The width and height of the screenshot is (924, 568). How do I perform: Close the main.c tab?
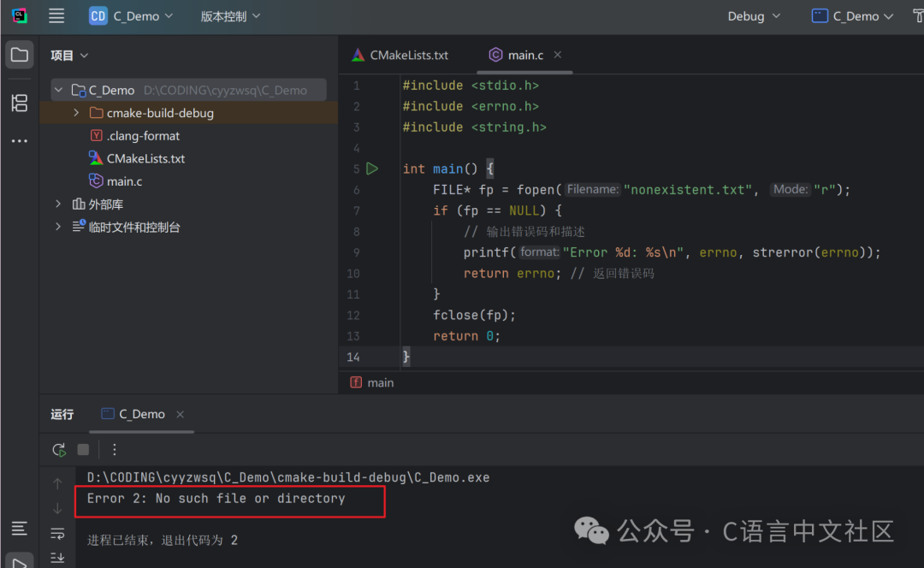coord(558,55)
